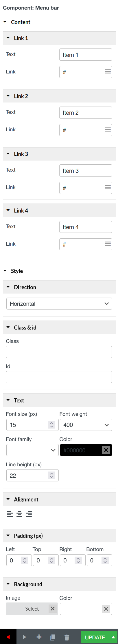Click the black text color swatch

81,450
